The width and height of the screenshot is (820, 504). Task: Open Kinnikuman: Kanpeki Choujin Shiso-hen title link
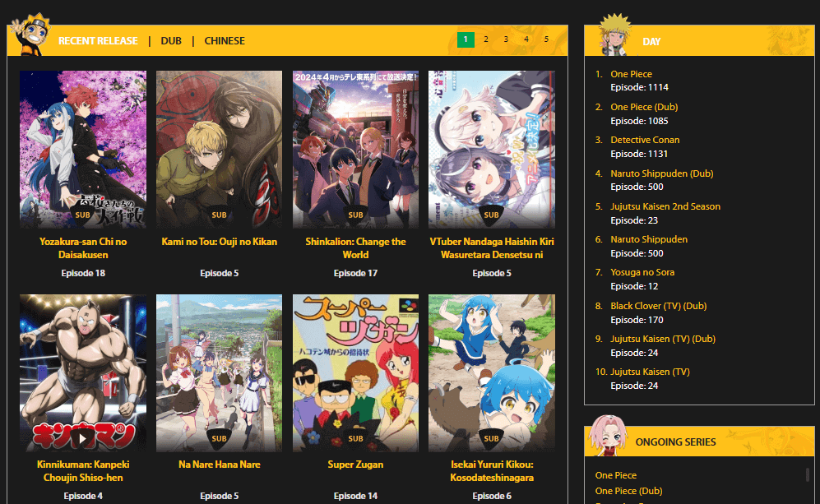click(83, 471)
